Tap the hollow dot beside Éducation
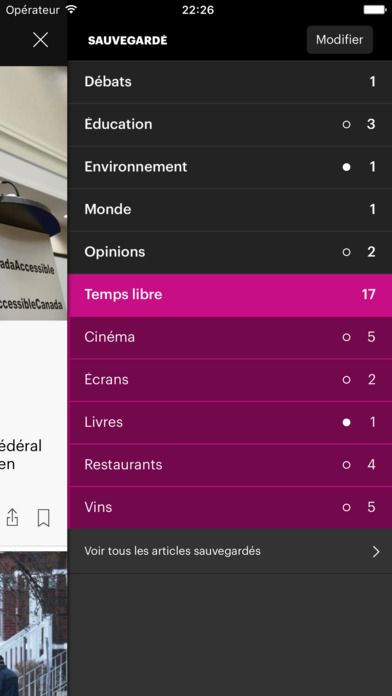This screenshot has height=696, width=392. coord(346,124)
